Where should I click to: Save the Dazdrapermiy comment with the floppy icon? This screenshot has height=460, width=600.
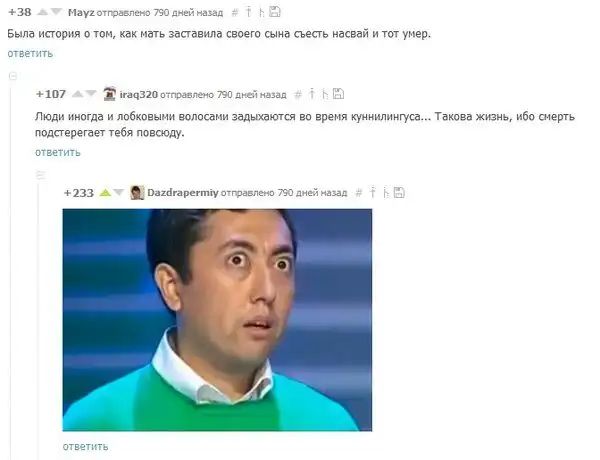[x=399, y=192]
